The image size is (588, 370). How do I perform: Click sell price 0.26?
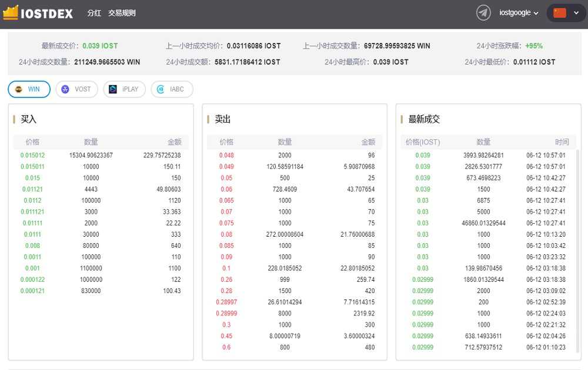[226, 280]
